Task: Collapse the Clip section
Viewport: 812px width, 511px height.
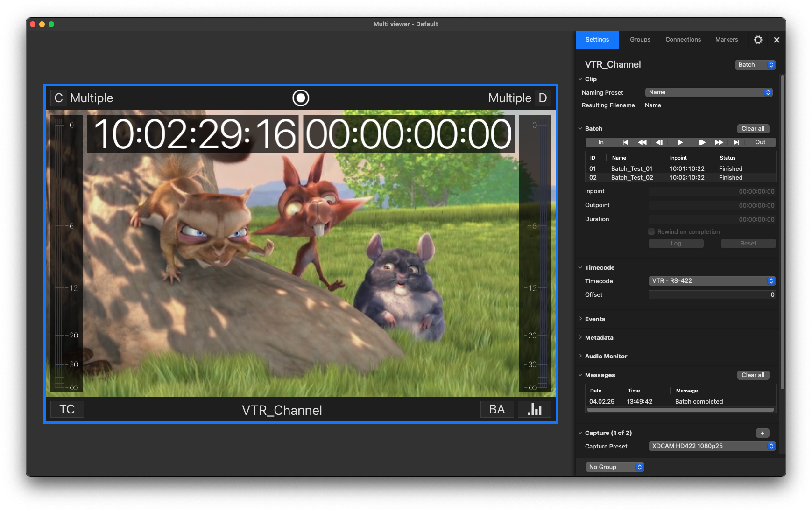Action: coord(580,79)
